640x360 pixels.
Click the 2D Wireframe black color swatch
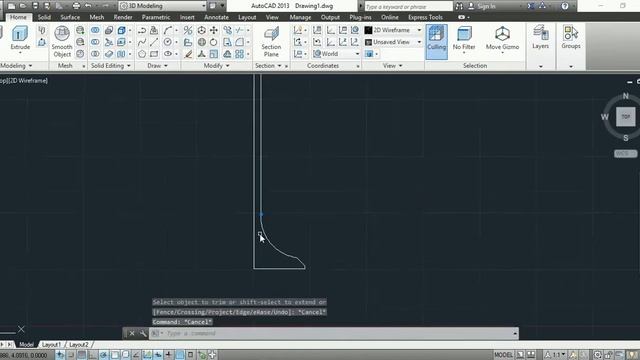pyautogui.click(x=368, y=30)
